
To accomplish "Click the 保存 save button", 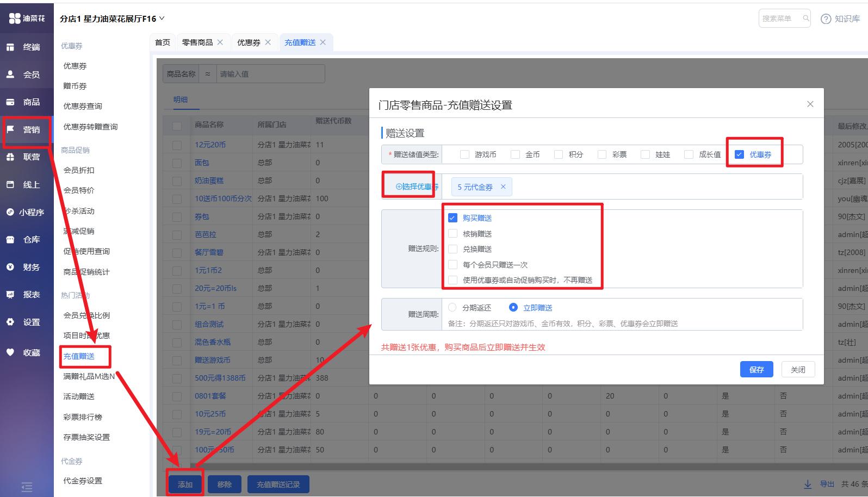I will [x=757, y=369].
